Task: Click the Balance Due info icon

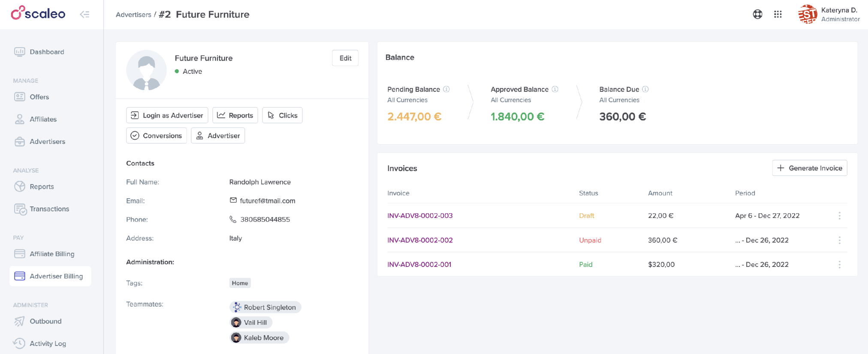Action: 645,89
